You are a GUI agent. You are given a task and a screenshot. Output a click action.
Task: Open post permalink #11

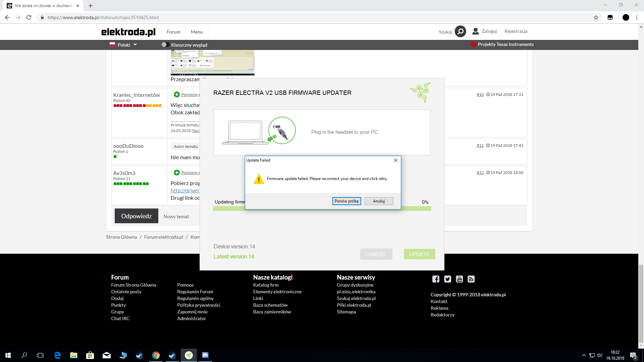(480, 145)
